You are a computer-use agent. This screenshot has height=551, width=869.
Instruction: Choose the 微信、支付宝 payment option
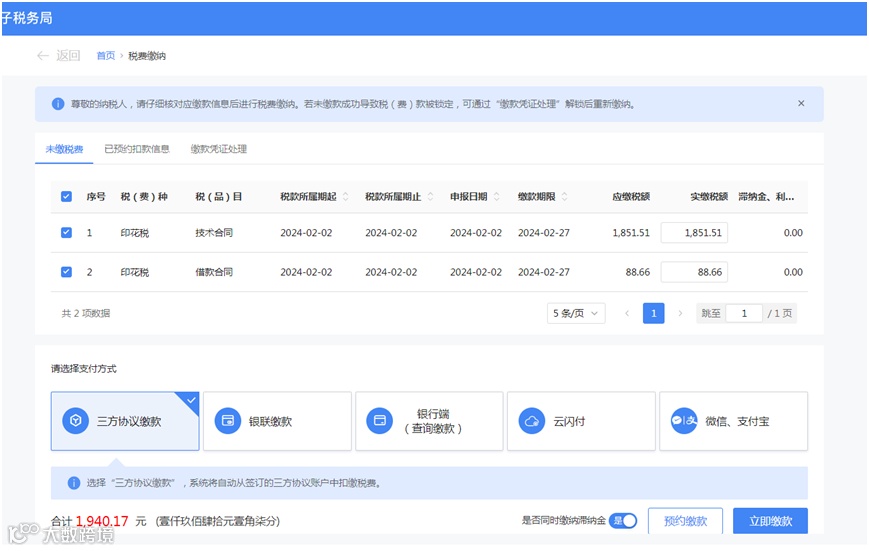pyautogui.click(x=733, y=421)
